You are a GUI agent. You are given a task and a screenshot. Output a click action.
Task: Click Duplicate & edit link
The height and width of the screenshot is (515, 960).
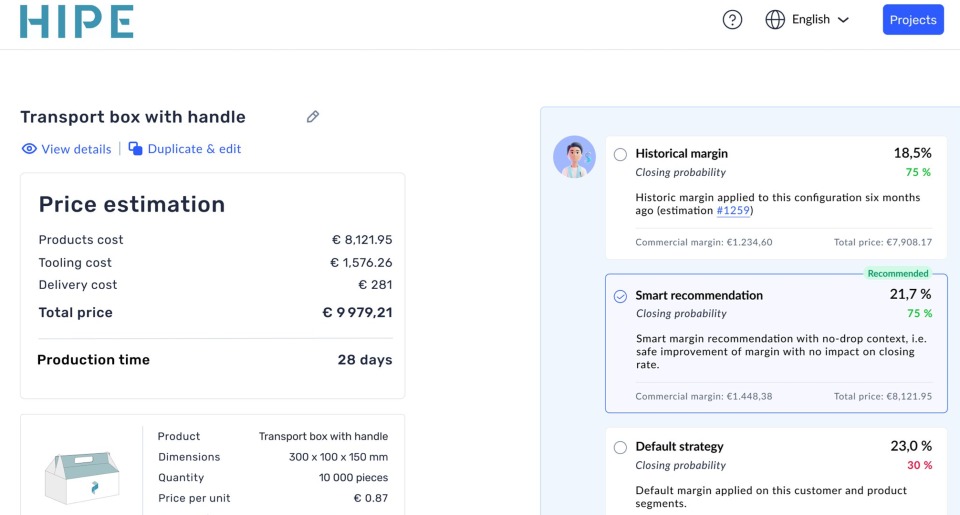pos(194,149)
